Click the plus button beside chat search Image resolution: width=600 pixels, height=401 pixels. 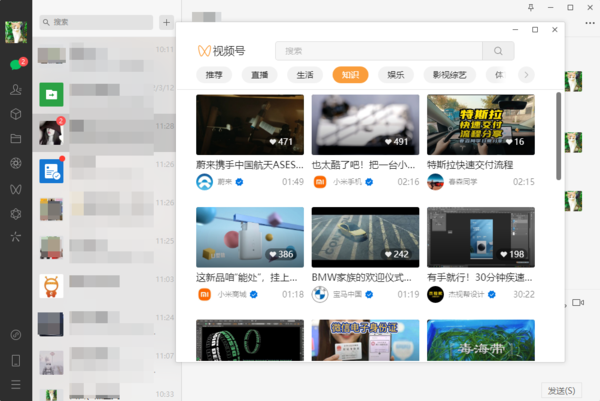pos(166,21)
